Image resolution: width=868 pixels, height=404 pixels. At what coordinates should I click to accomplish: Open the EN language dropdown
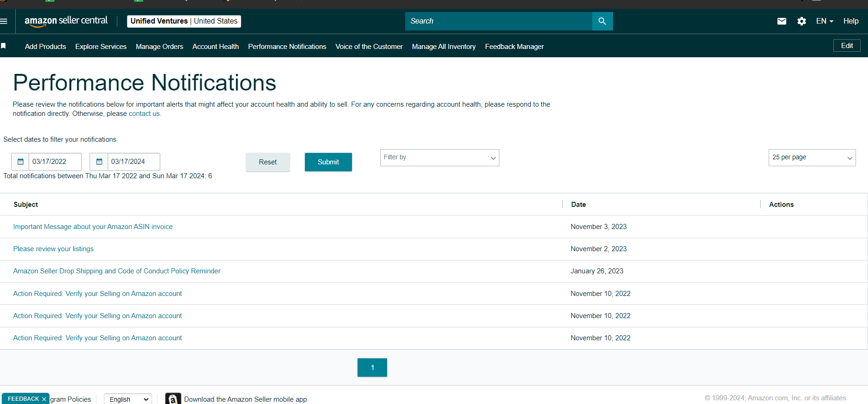tap(825, 21)
